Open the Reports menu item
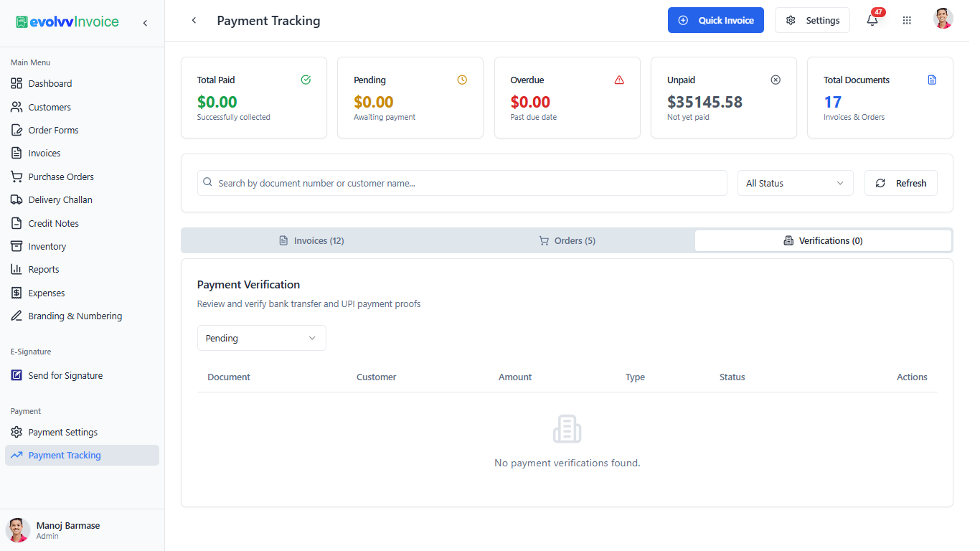 coord(82,269)
